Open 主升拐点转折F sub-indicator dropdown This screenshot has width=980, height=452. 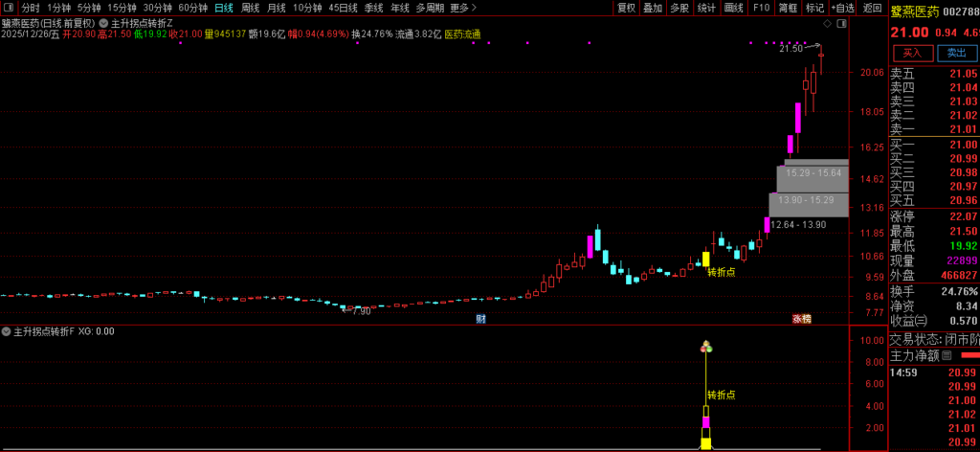[x=7, y=331]
